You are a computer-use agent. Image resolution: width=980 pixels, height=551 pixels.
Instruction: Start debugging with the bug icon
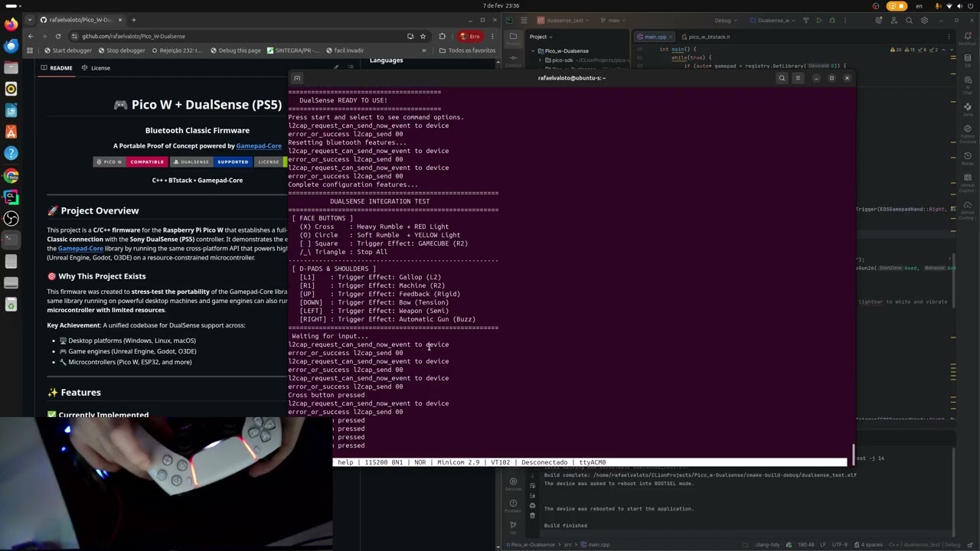[832, 20]
